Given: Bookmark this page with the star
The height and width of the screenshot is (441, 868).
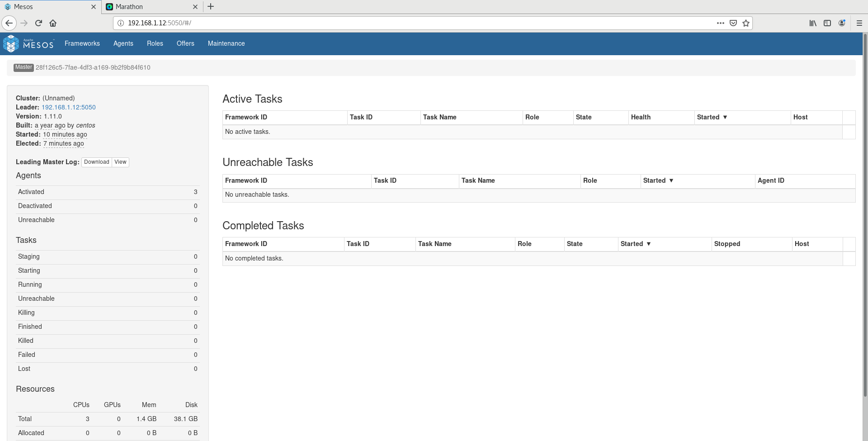Looking at the screenshot, I should (x=746, y=23).
